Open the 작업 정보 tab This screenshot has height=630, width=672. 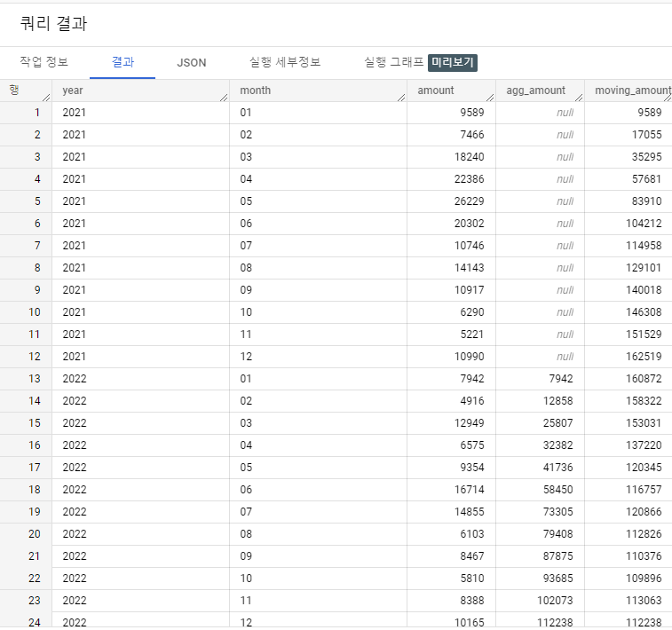(44, 62)
